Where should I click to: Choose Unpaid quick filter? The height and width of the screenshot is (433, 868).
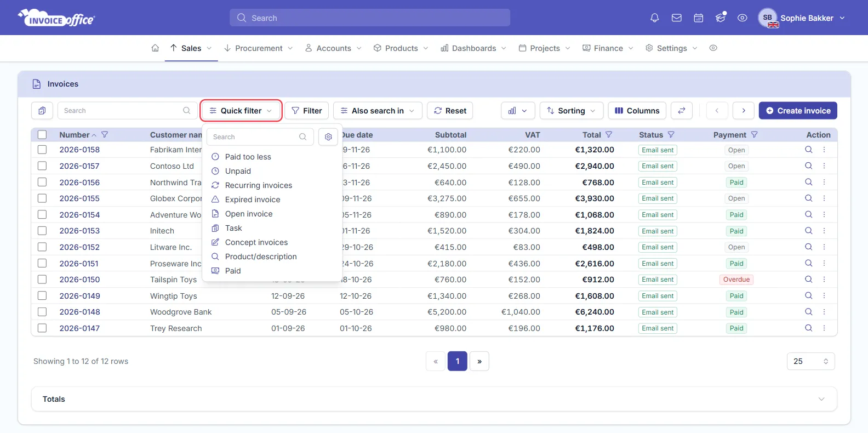(238, 171)
